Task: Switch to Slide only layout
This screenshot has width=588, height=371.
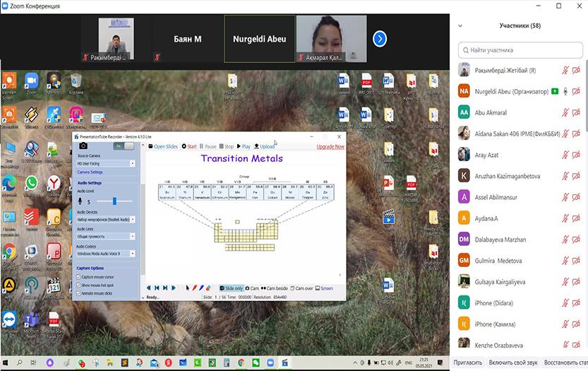Action: point(232,288)
